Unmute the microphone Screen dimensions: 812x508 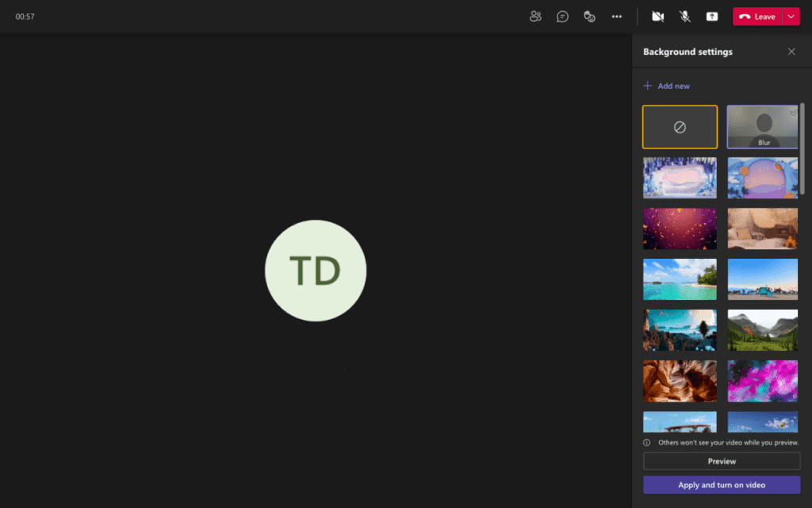click(685, 17)
